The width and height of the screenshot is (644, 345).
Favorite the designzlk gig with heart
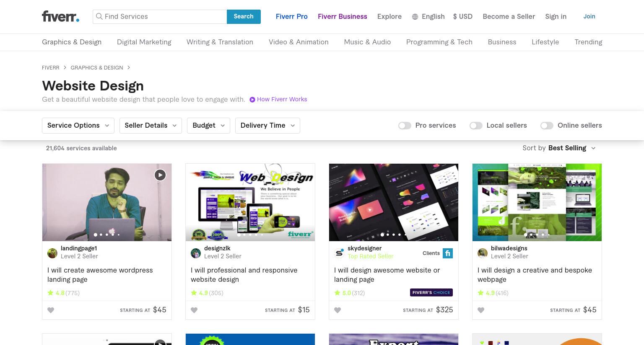[194, 310]
